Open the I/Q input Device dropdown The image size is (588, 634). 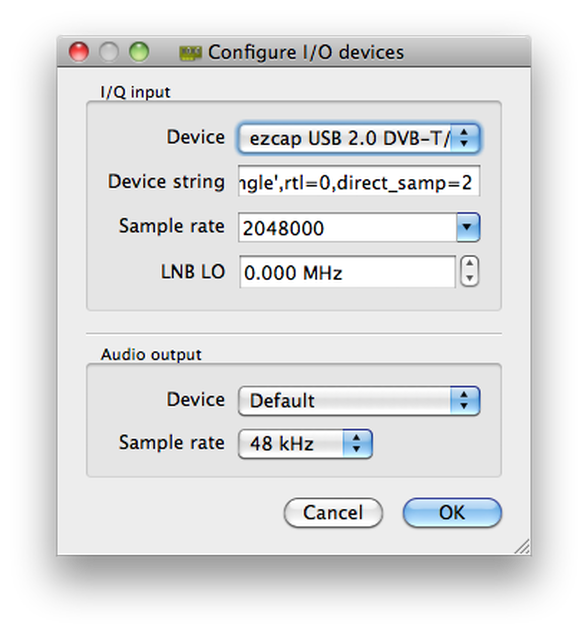[359, 138]
